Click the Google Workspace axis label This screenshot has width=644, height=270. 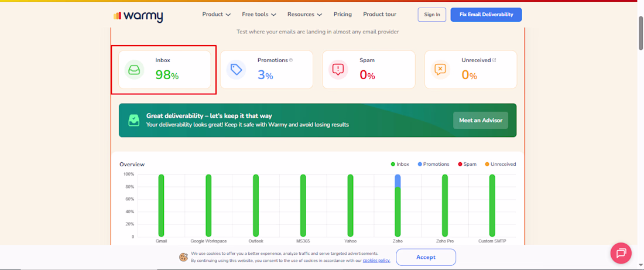point(208,241)
